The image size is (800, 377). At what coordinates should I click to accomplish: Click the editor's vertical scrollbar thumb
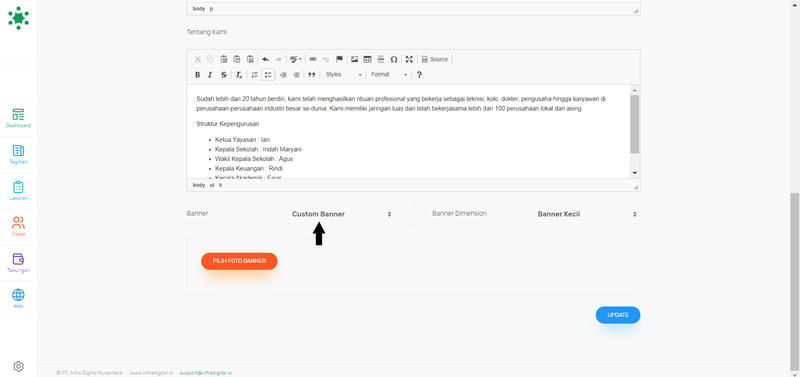(x=635, y=124)
